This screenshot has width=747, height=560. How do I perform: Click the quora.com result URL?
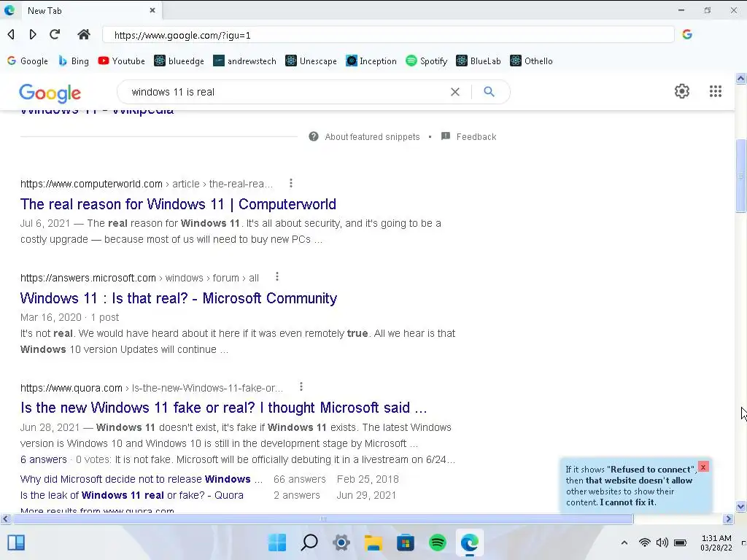click(x=152, y=388)
